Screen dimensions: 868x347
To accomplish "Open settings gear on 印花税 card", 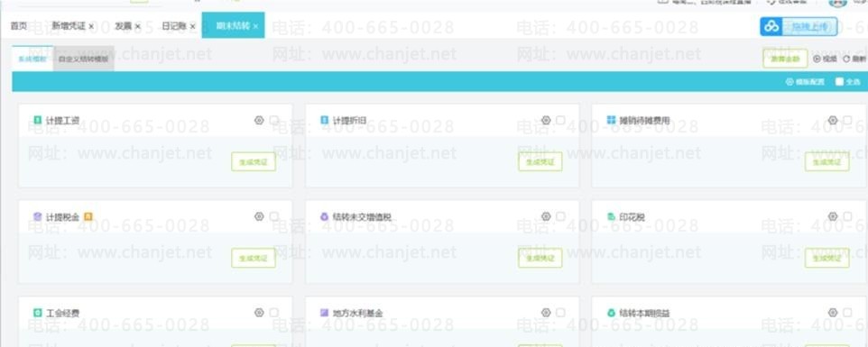I will coord(833,216).
